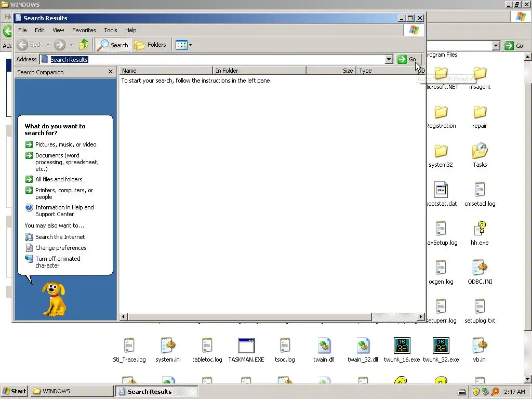Click Search the Internet option
This screenshot has height=399, width=532.
[55, 237]
